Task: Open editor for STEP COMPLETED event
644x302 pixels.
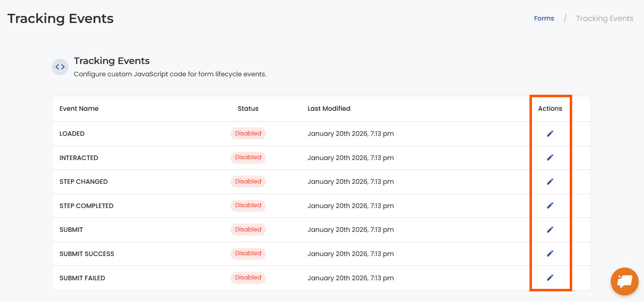Action: (x=550, y=206)
